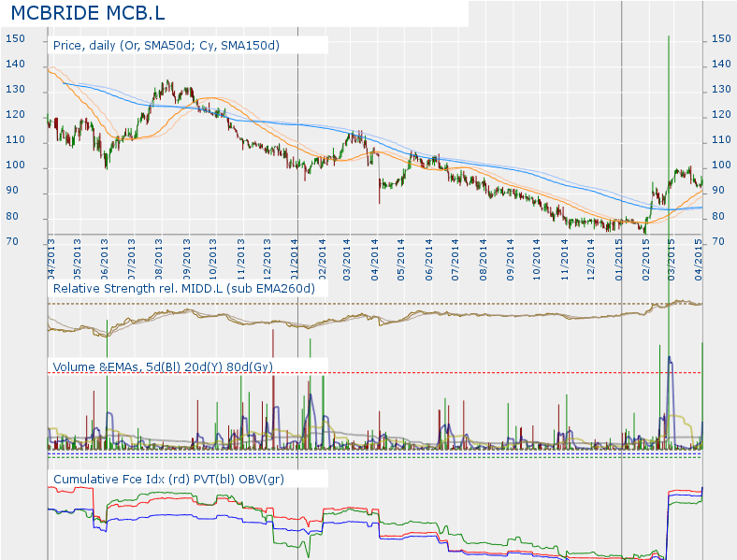The image size is (737, 560).
Task: Click the Relative Strength rel. MIDD.L label
Action: tap(183, 289)
